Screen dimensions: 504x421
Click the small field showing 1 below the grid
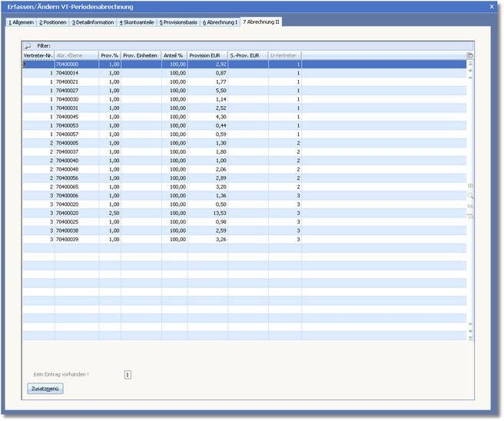tap(128, 374)
